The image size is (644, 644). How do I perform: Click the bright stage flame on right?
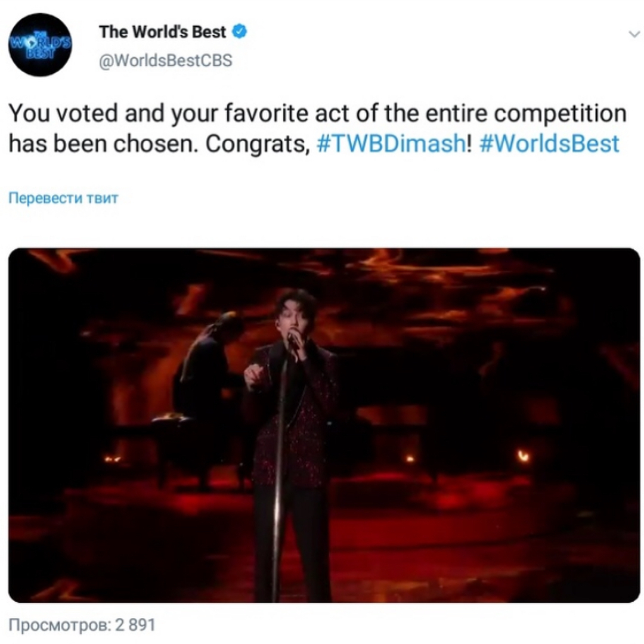coord(524,456)
